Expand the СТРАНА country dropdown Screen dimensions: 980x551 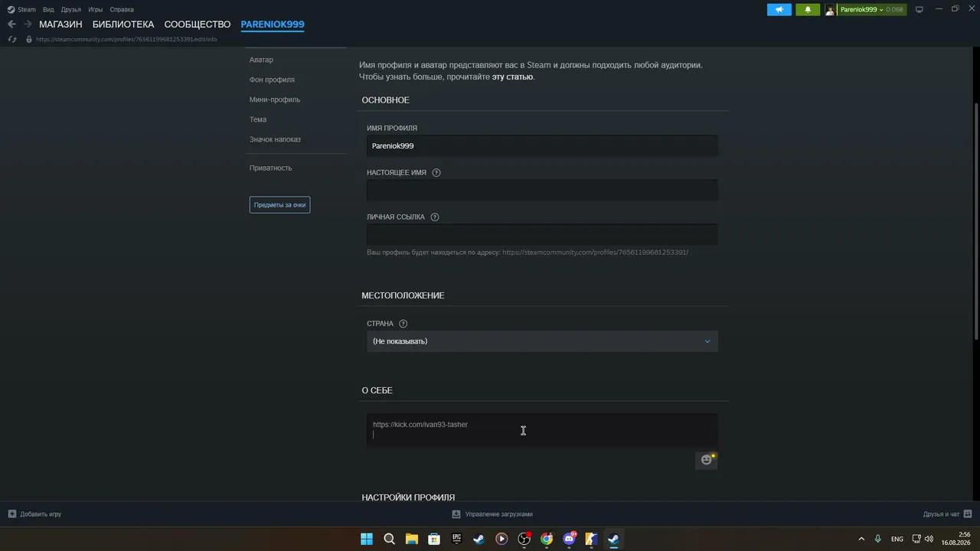(x=542, y=341)
